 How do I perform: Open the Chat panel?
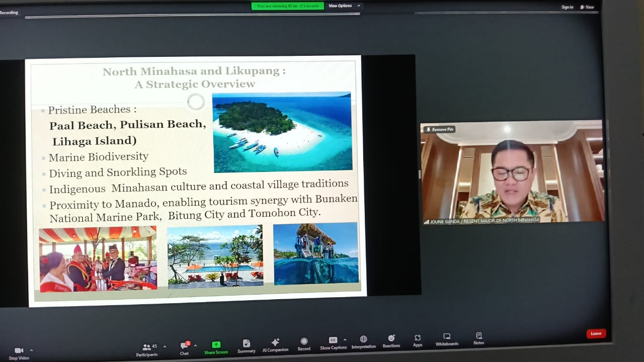(184, 346)
